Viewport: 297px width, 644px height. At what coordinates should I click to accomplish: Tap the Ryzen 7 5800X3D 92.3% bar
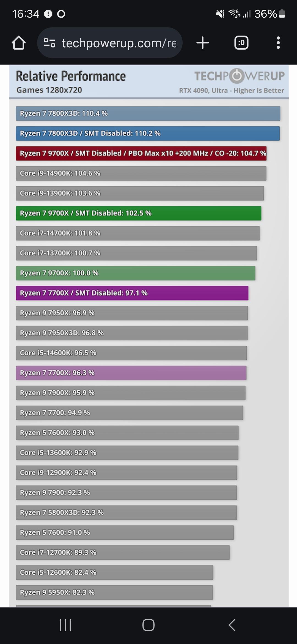click(126, 512)
